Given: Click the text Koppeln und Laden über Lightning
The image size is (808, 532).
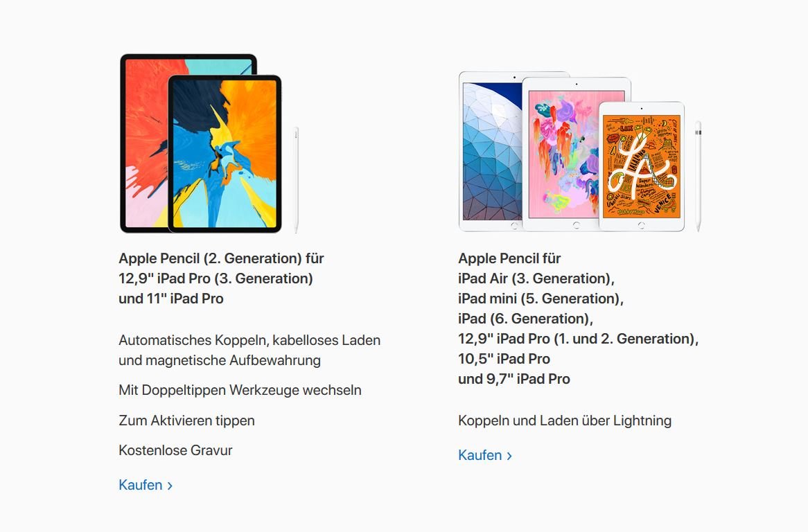Looking at the screenshot, I should pos(565,420).
